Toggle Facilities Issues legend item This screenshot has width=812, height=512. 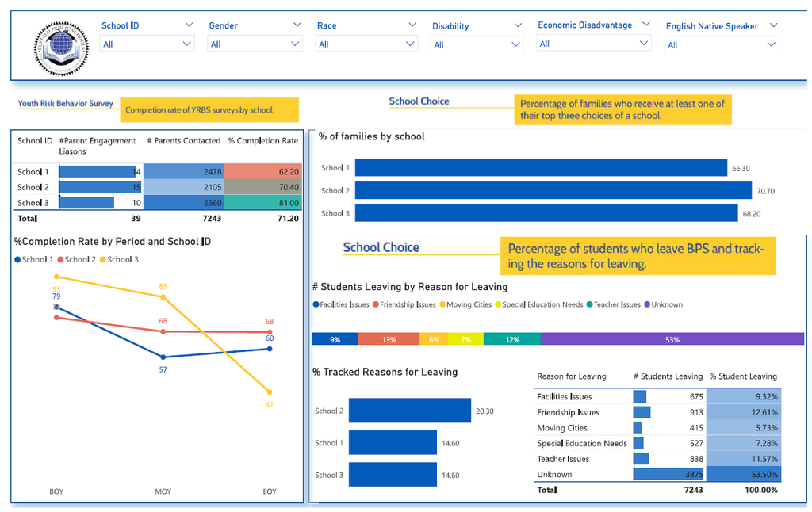pyautogui.click(x=341, y=304)
